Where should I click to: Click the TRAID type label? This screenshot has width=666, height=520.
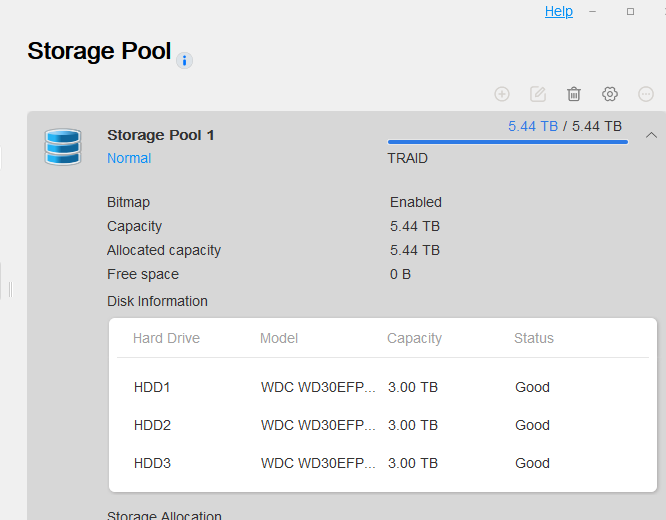pyautogui.click(x=407, y=158)
